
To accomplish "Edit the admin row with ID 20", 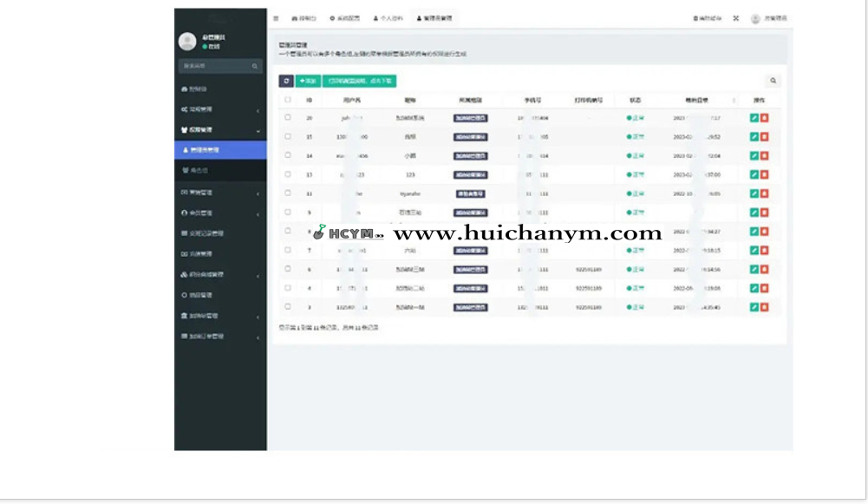I will [x=754, y=118].
